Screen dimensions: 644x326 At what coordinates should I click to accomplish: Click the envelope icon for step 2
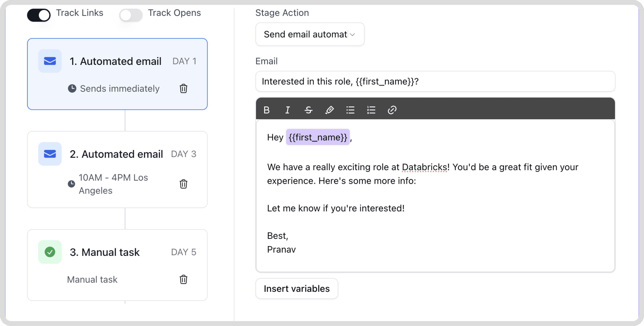(x=50, y=154)
